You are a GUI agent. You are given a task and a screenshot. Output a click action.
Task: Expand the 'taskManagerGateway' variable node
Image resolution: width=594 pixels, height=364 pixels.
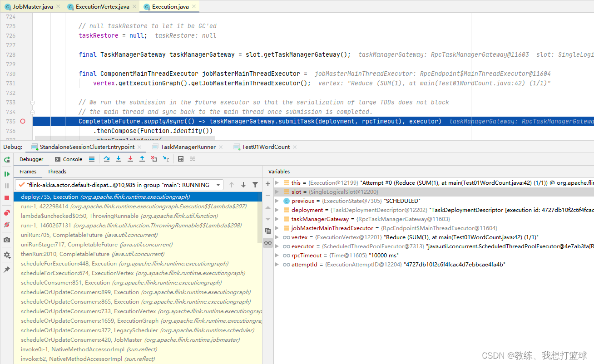pyautogui.click(x=277, y=219)
